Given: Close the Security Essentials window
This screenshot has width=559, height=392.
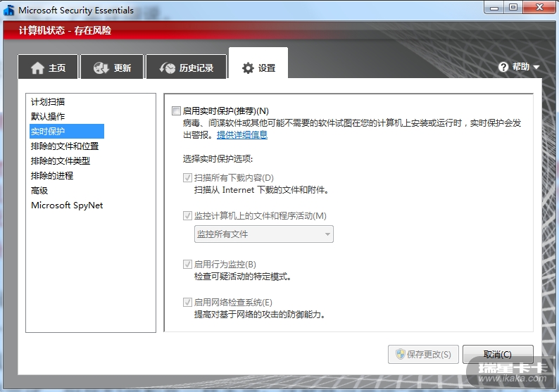Looking at the screenshot, I should [539, 8].
